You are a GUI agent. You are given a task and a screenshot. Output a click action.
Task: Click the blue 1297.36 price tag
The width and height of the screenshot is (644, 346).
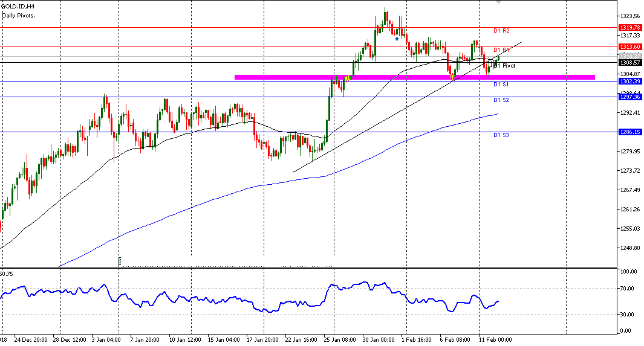pos(631,97)
